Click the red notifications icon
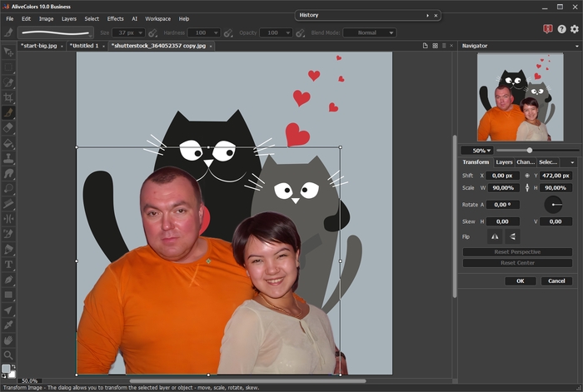Screen dimensions: 583x392 pos(548,29)
